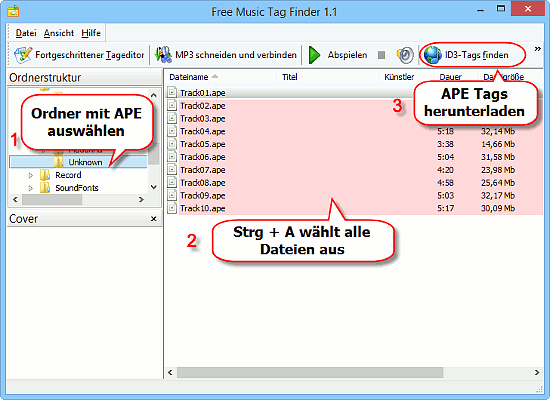Select Track08.ape in the file list
Screen dimensions: 550x400
[203, 183]
